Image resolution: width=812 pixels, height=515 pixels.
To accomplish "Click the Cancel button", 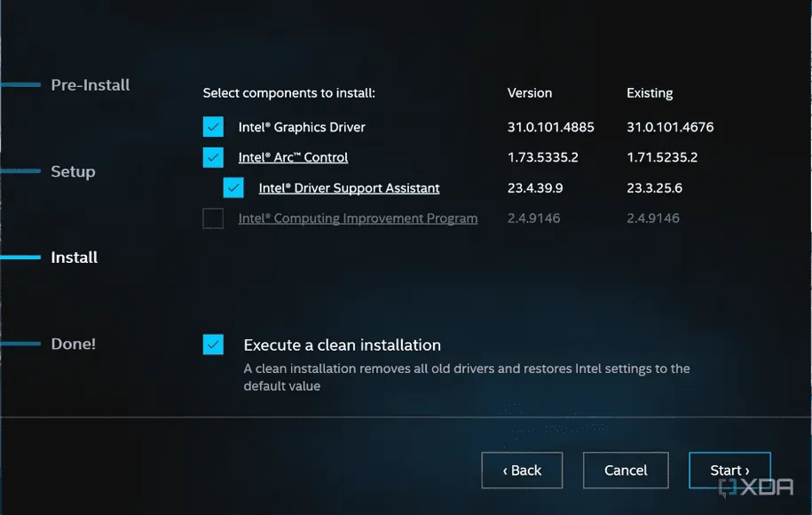I will (x=626, y=471).
